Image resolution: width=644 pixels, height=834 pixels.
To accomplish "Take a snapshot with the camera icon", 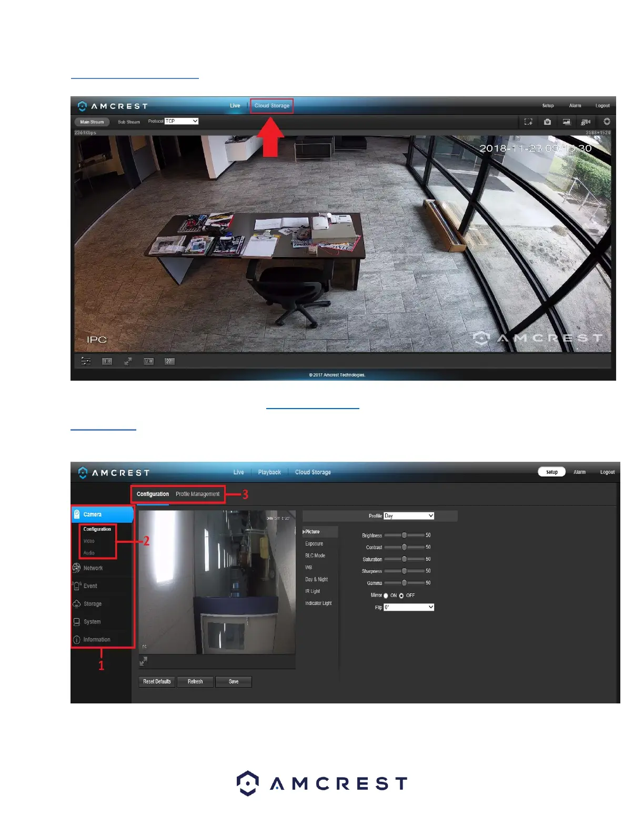I will (547, 122).
